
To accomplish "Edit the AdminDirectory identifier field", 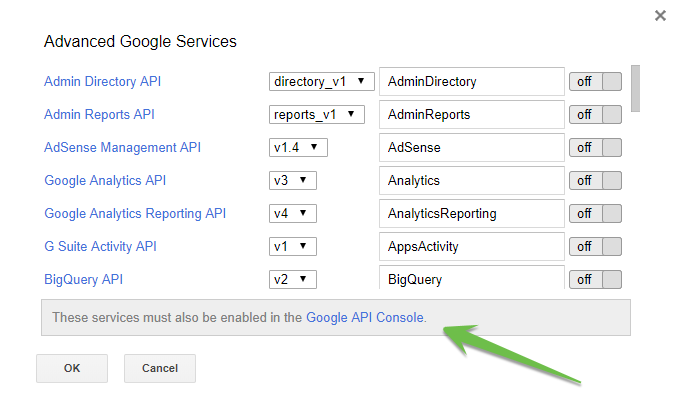I will tap(472, 81).
